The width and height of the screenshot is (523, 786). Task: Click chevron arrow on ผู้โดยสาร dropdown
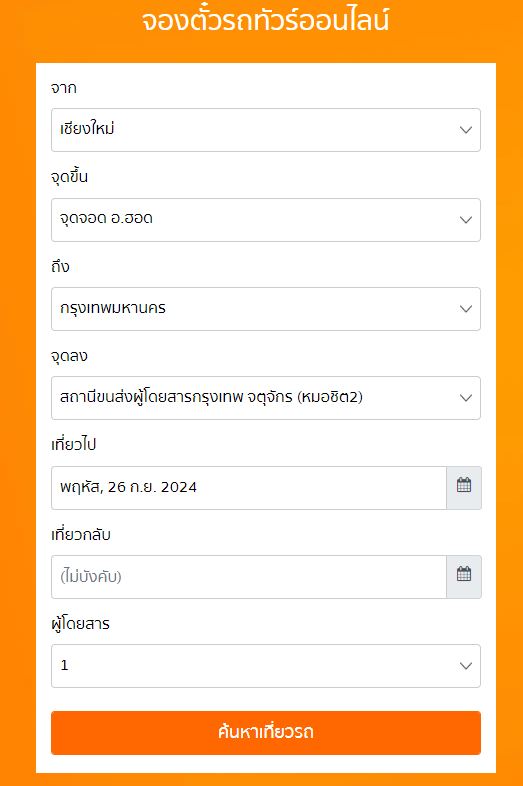466,666
